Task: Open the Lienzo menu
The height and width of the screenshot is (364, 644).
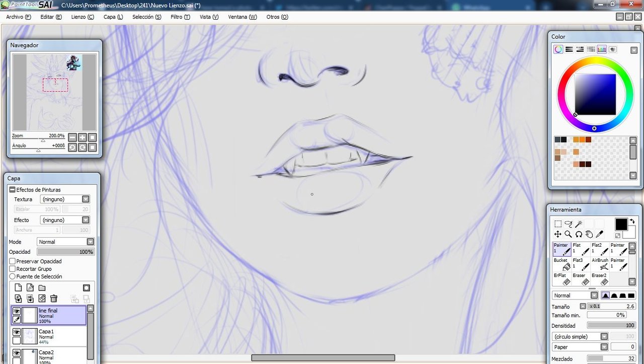Action: pos(83,17)
